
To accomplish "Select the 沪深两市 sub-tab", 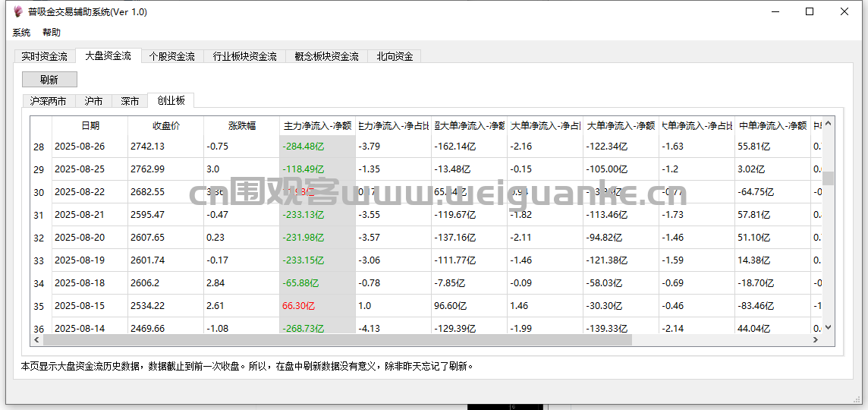I will point(48,101).
